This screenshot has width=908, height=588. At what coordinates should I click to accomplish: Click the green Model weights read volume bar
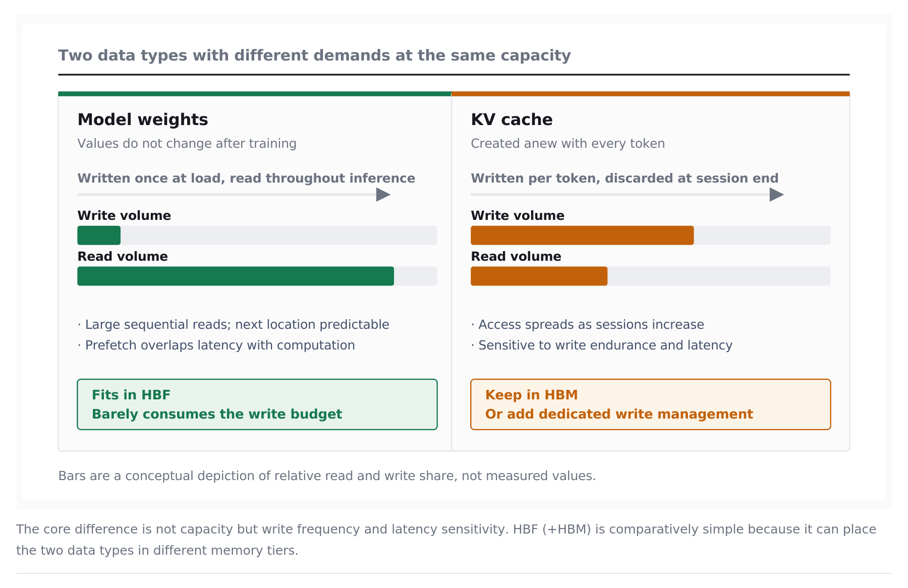(x=236, y=276)
